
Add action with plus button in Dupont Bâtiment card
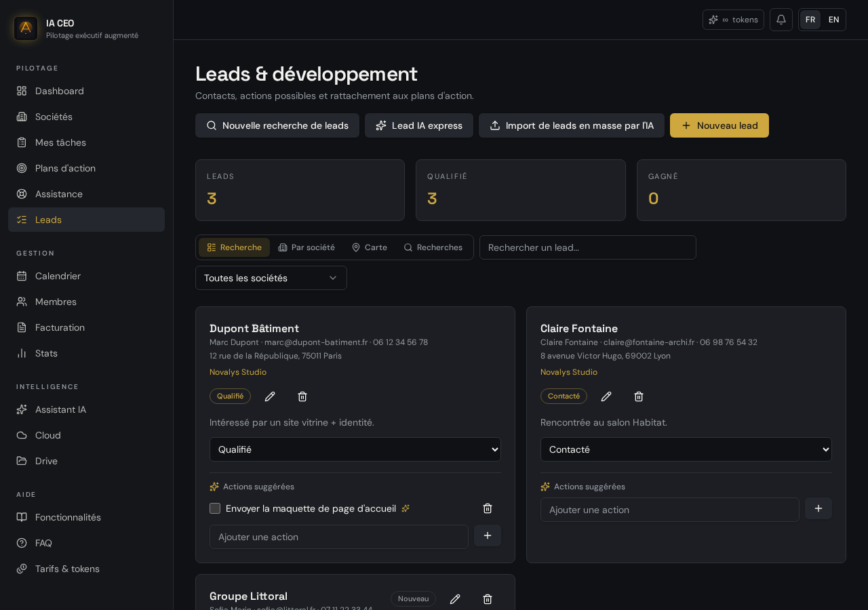pos(488,535)
